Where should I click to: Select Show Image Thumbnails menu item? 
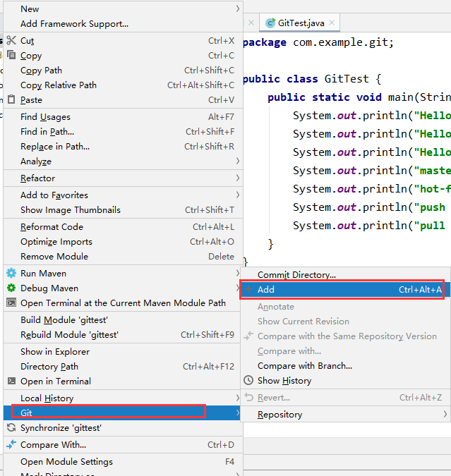(123, 209)
